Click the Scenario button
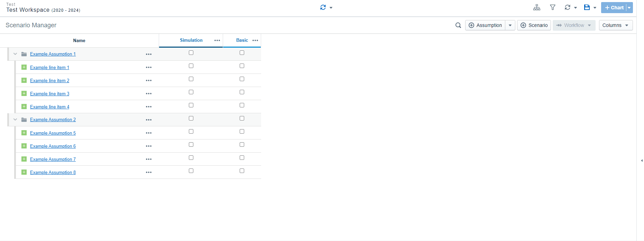The height and width of the screenshot is (241, 644). coord(534,25)
